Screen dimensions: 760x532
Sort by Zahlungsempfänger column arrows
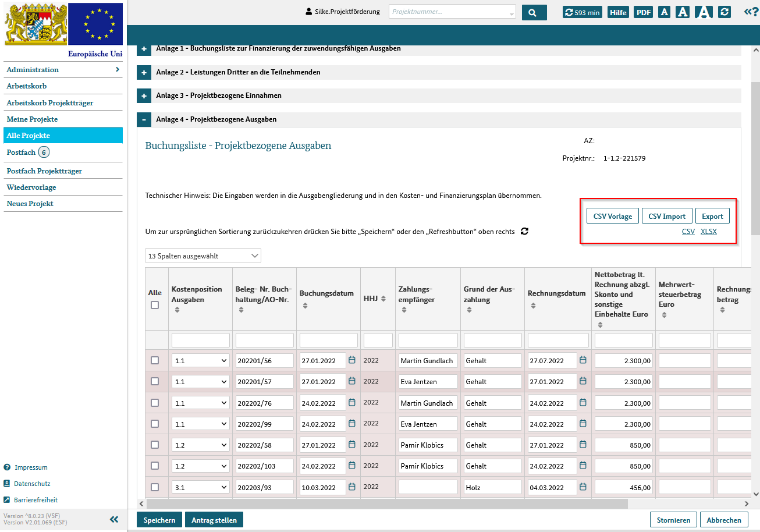(x=404, y=310)
